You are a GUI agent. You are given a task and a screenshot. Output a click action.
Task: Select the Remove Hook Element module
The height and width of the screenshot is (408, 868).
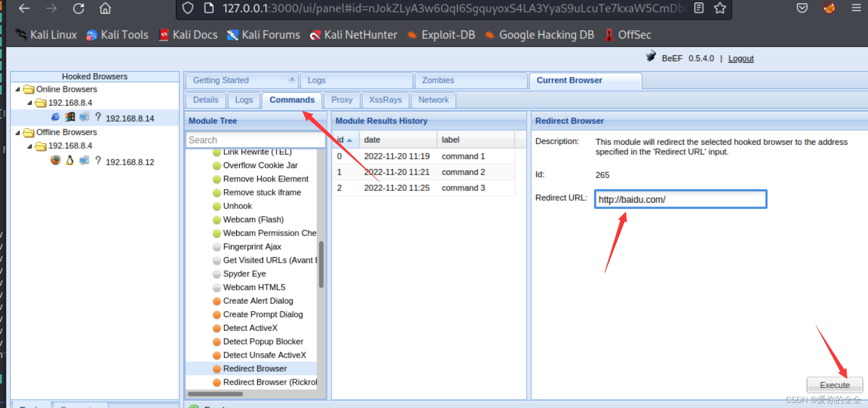click(x=266, y=179)
